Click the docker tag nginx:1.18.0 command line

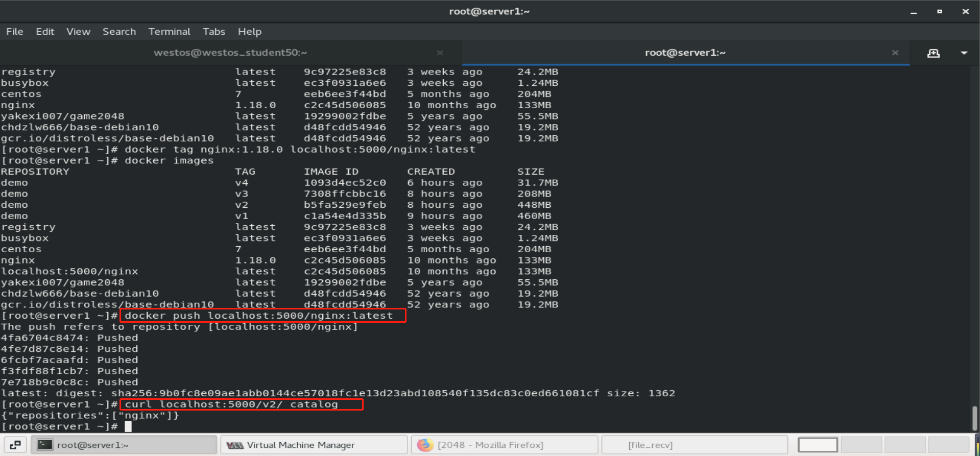(x=300, y=150)
